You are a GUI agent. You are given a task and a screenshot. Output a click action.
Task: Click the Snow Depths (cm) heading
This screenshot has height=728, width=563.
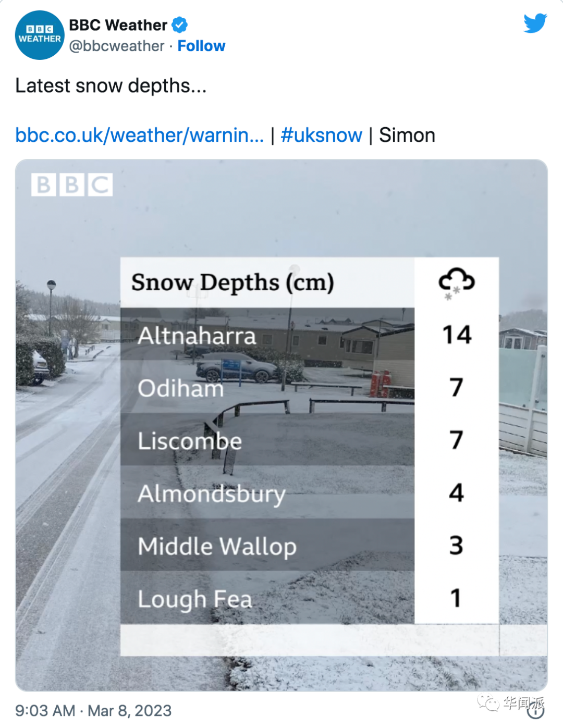[232, 282]
